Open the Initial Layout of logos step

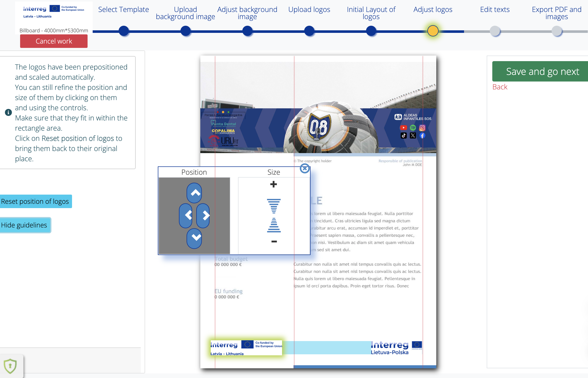pyautogui.click(x=371, y=13)
